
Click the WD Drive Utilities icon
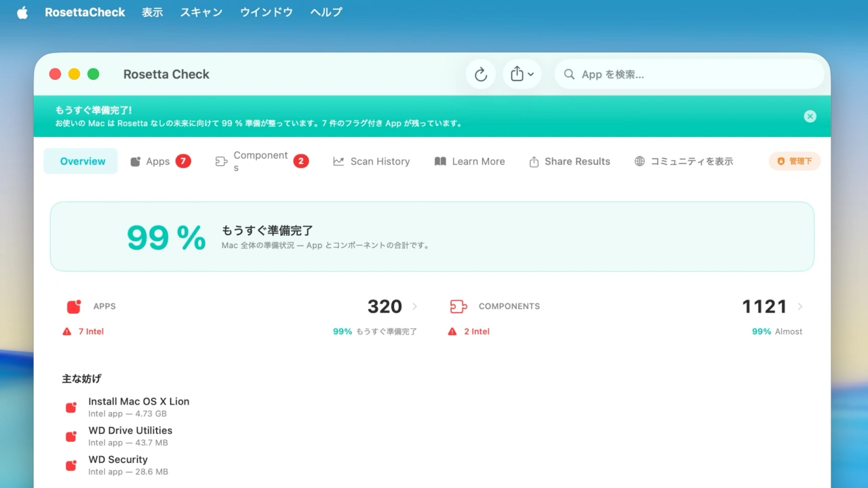tap(71, 436)
